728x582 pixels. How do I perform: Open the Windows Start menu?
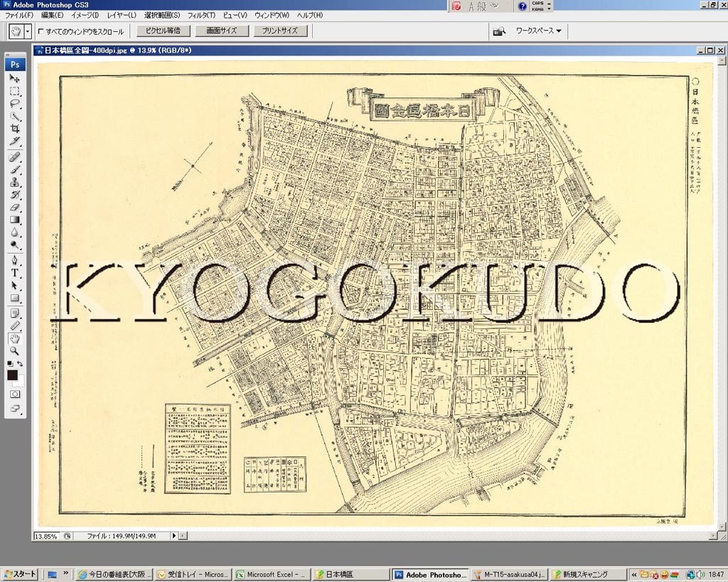[x=20, y=575]
